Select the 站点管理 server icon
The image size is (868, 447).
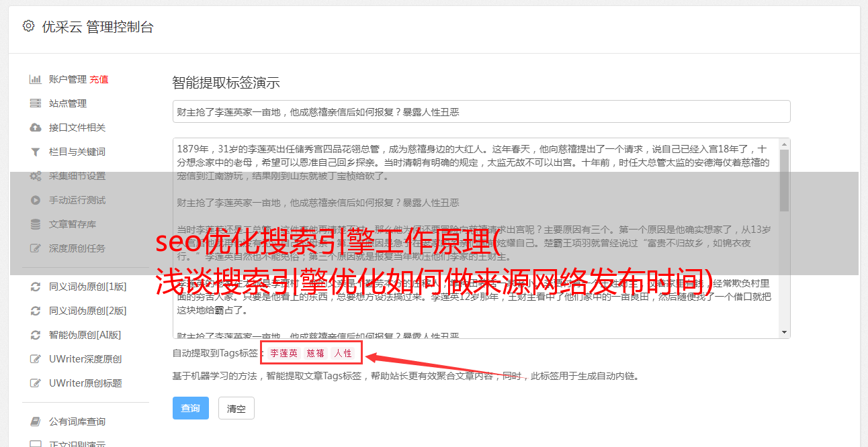pyautogui.click(x=36, y=103)
